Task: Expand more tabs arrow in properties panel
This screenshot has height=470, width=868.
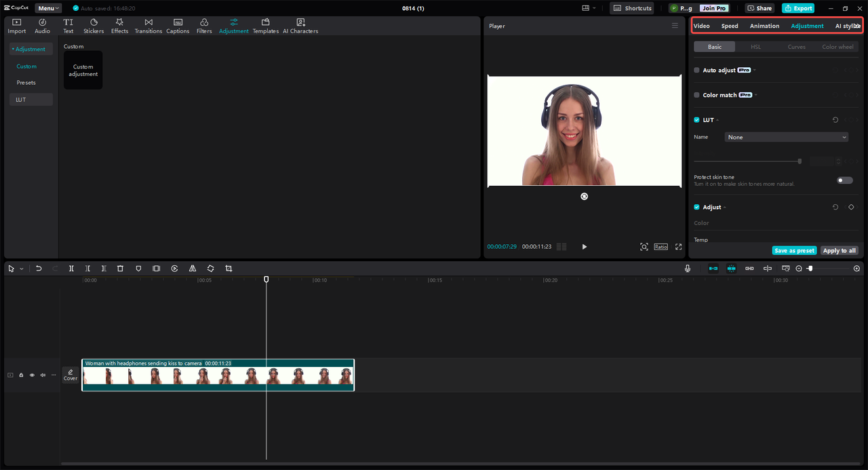Action: point(857,26)
